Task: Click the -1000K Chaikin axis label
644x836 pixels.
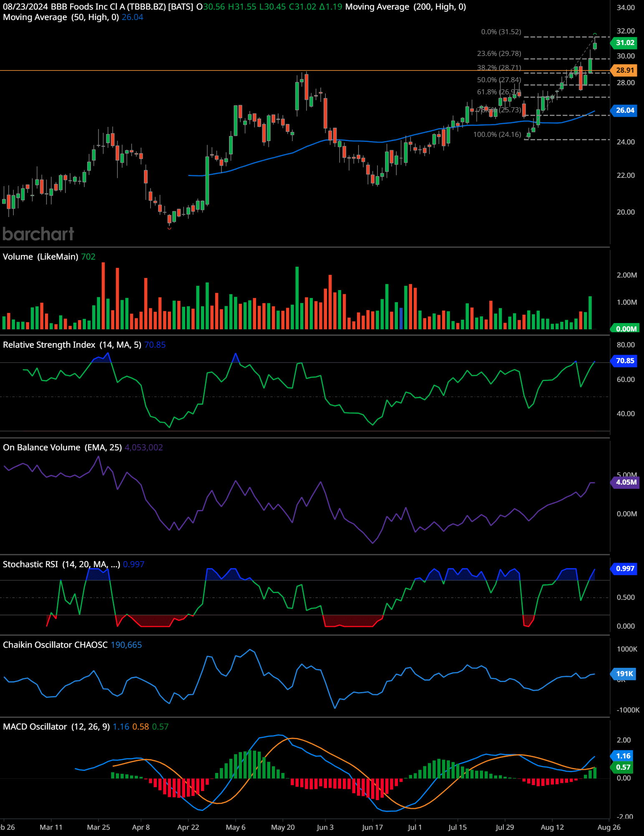Action: (628, 710)
